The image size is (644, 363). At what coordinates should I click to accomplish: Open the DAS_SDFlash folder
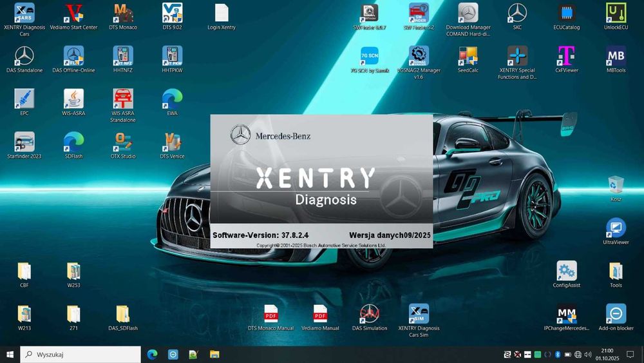[123, 314]
